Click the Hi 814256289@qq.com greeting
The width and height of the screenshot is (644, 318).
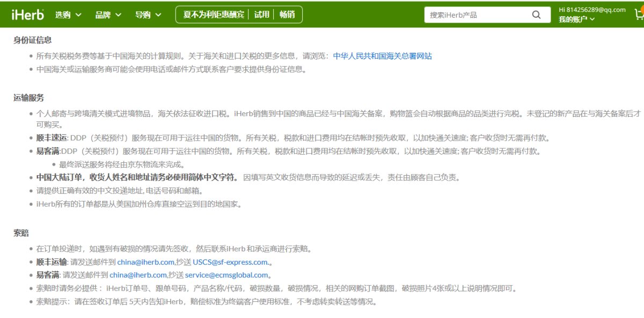(592, 10)
